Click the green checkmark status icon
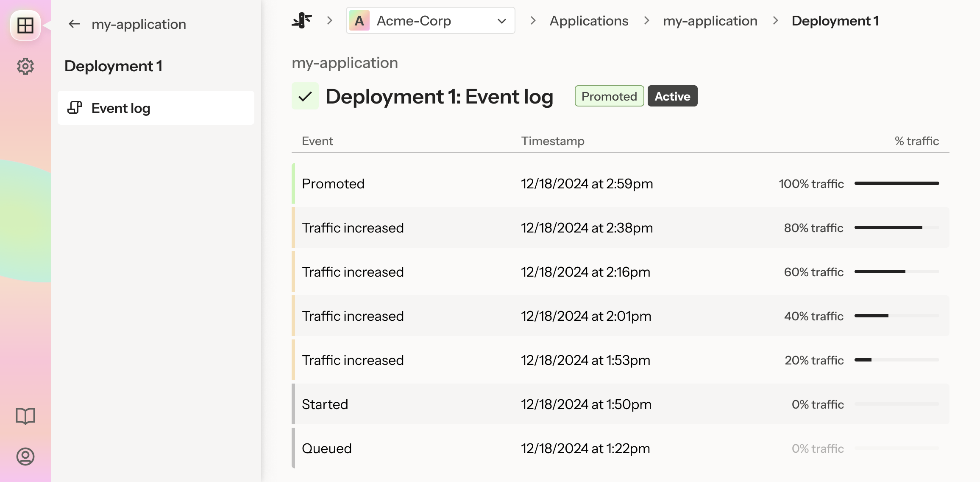980x482 pixels. coord(305,96)
